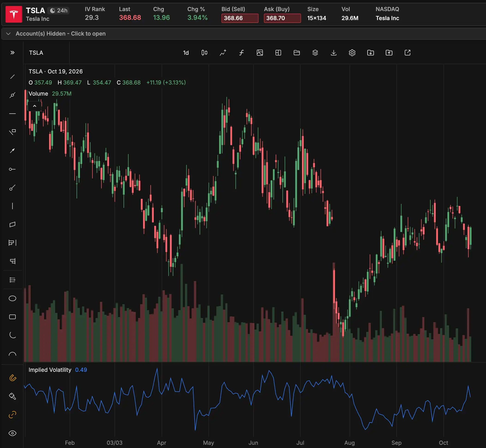The width and height of the screenshot is (486, 448).
Task: Select the arrow drawing tool
Action: point(12,151)
